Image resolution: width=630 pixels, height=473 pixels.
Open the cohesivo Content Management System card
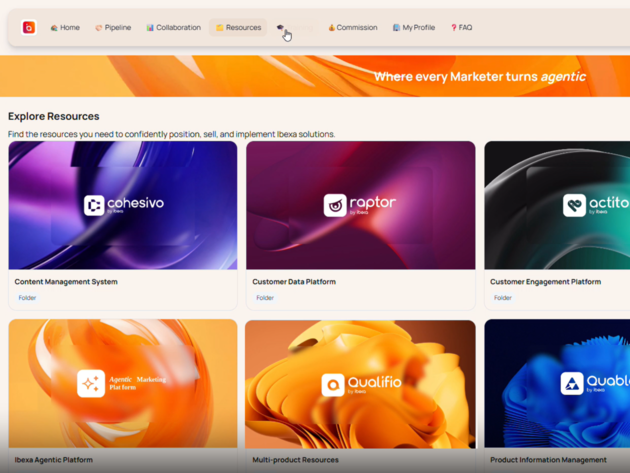click(x=123, y=225)
